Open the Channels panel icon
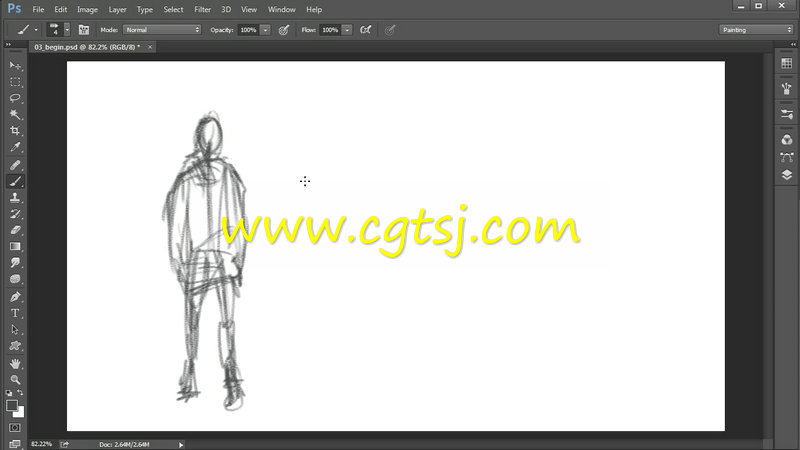 (x=787, y=139)
